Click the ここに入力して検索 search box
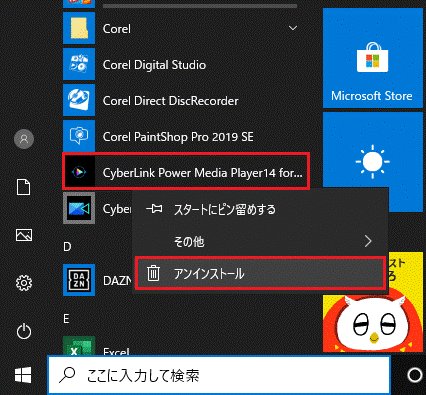The height and width of the screenshot is (395, 426). pos(219,375)
